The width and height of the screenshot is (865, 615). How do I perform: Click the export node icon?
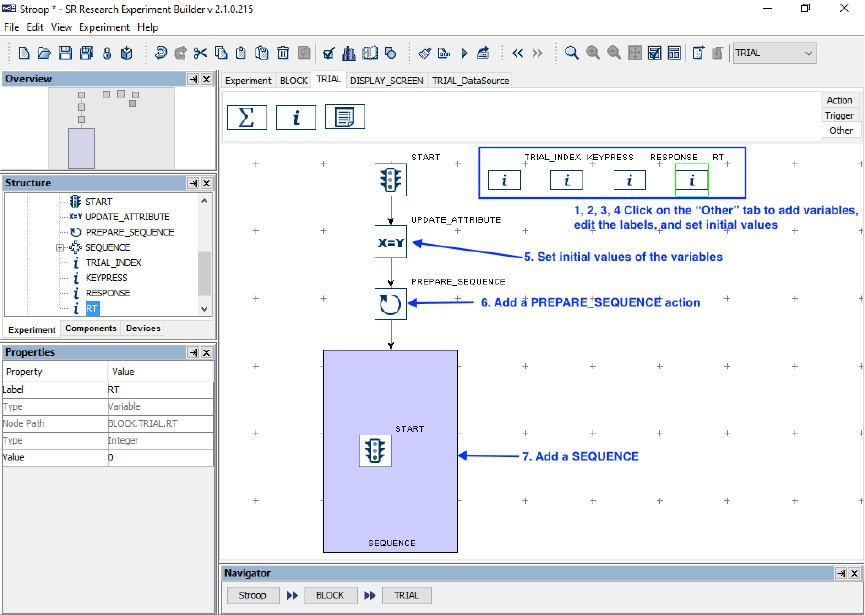tap(698, 53)
